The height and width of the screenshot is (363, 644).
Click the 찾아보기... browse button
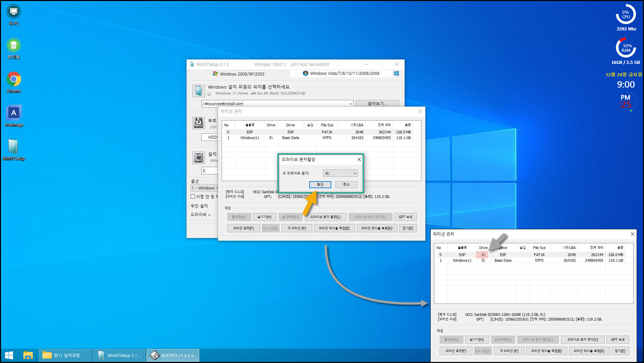pyautogui.click(x=377, y=104)
